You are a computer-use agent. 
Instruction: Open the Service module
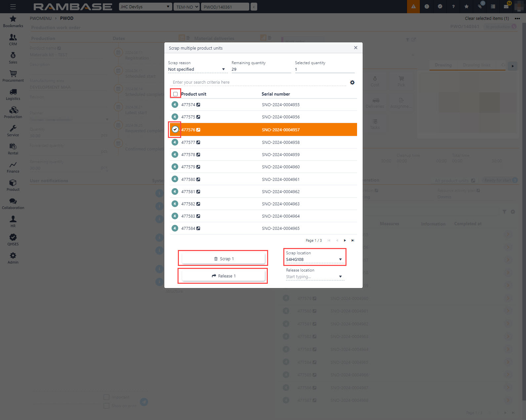click(x=13, y=131)
